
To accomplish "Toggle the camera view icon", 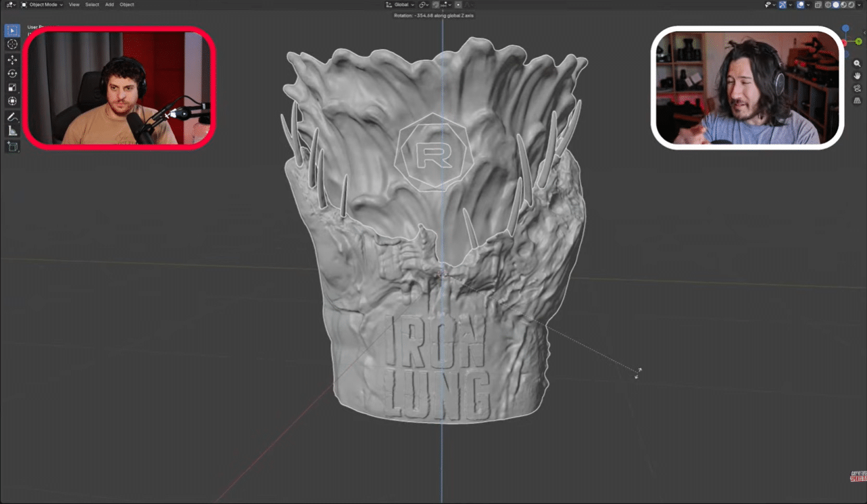I will coord(857,88).
